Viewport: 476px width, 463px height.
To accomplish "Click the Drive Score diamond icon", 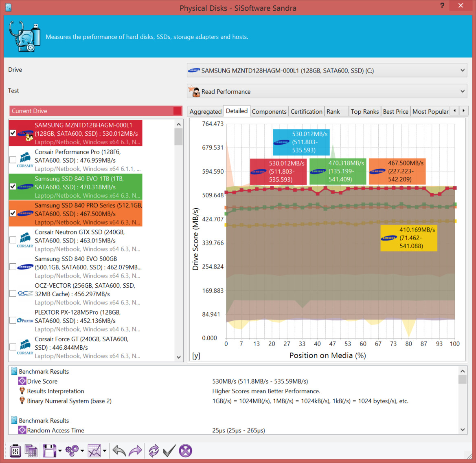I will tap(22, 381).
